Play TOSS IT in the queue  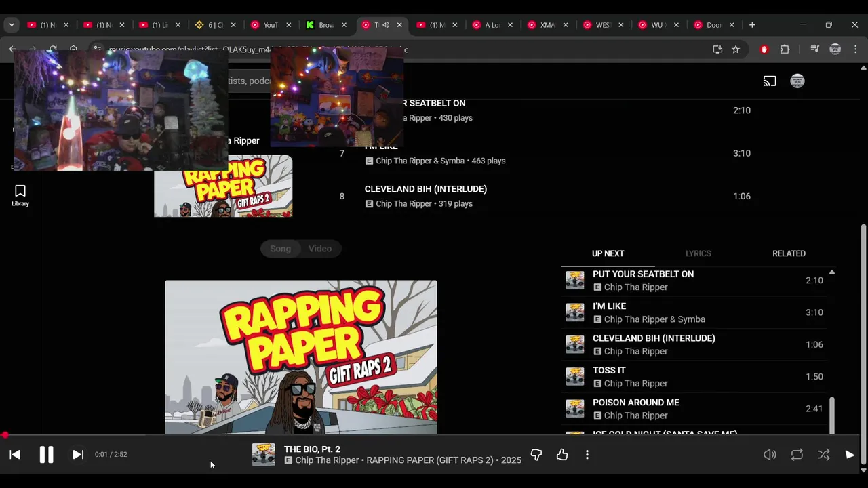point(694,377)
